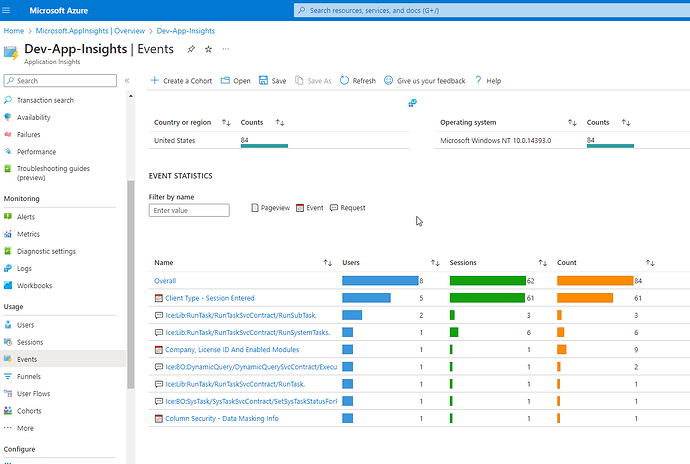Click Save As in toolbar
The image size is (690, 464).
coord(313,81)
